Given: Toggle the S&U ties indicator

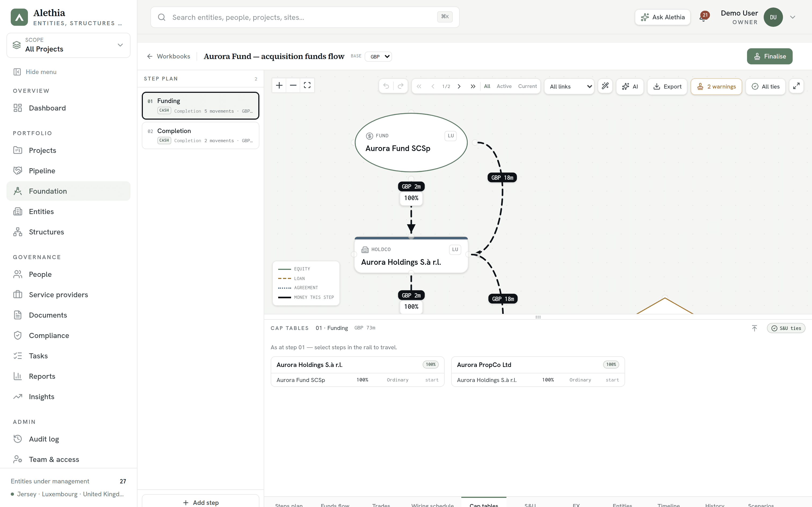Looking at the screenshot, I should [x=786, y=328].
